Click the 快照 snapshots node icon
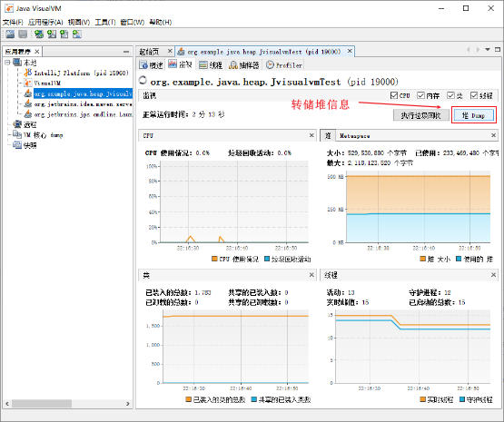 (17, 145)
